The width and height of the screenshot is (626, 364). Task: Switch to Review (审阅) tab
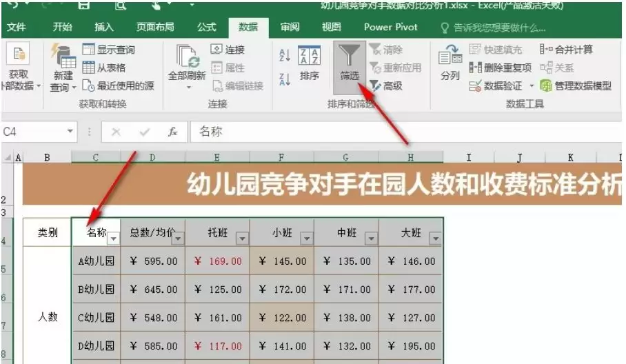click(290, 27)
